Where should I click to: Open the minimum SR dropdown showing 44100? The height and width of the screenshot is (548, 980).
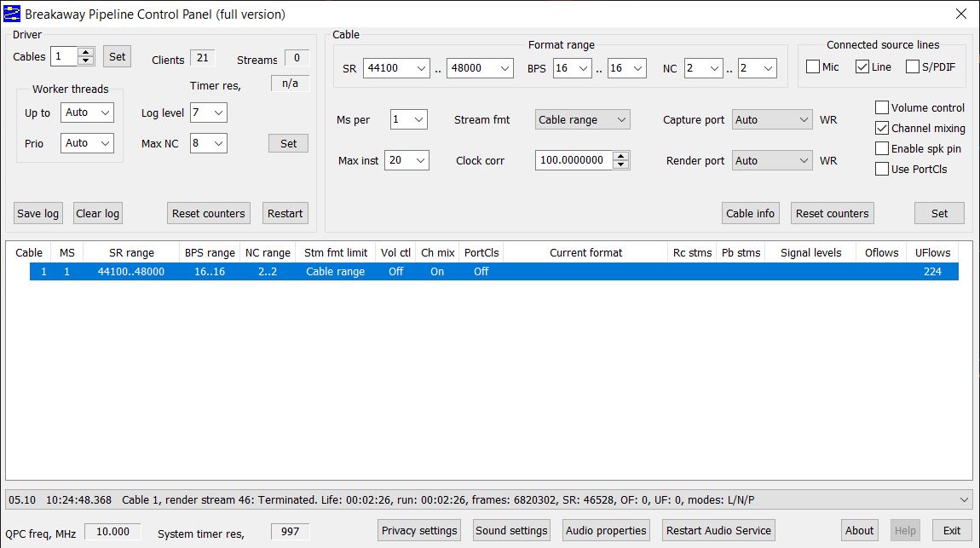coord(396,68)
